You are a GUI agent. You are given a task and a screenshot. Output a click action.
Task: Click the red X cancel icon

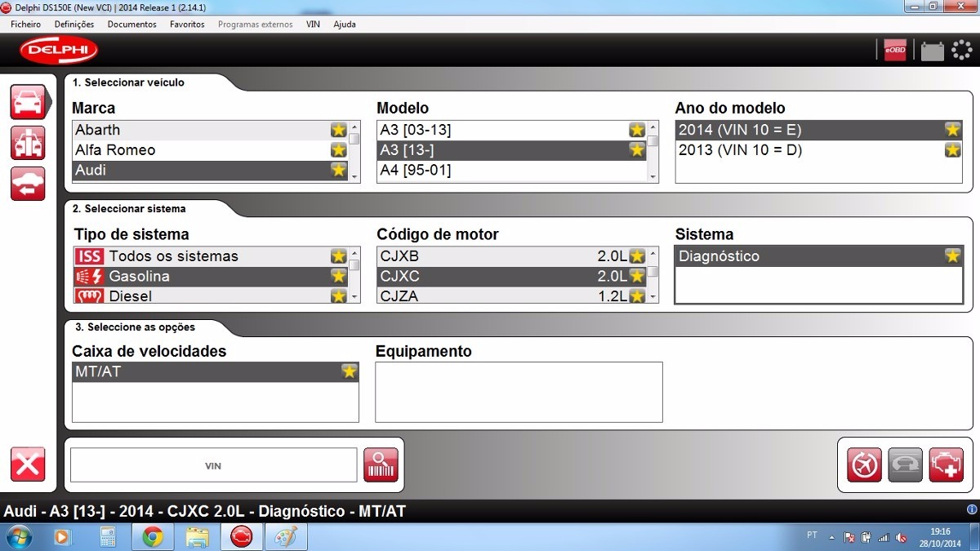coord(28,464)
